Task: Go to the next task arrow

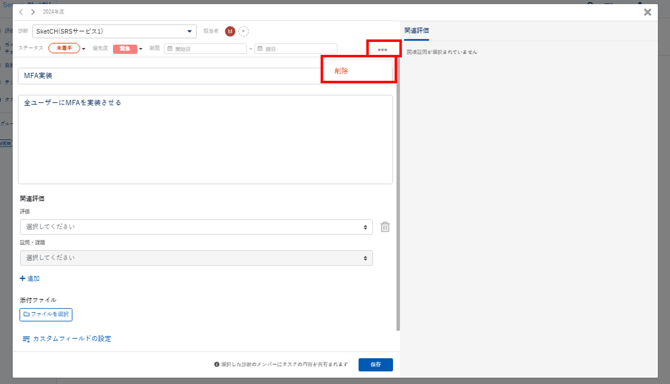Action: pos(32,12)
